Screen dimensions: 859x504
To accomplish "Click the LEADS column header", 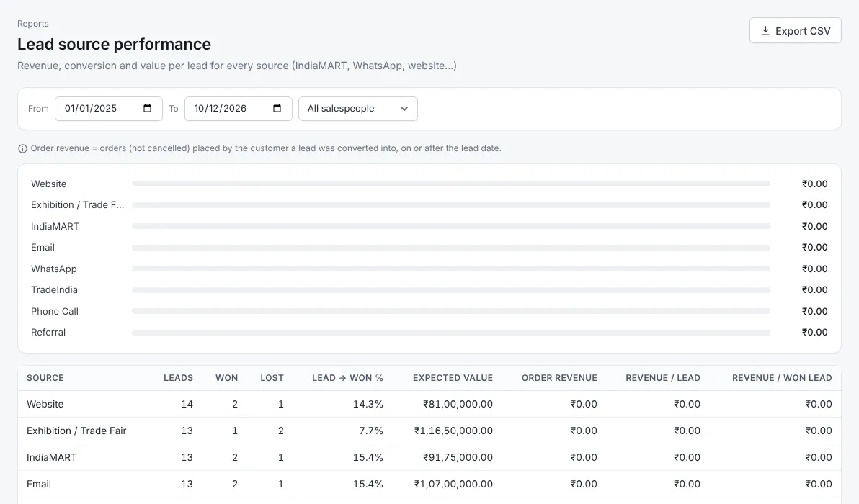I will (178, 377).
